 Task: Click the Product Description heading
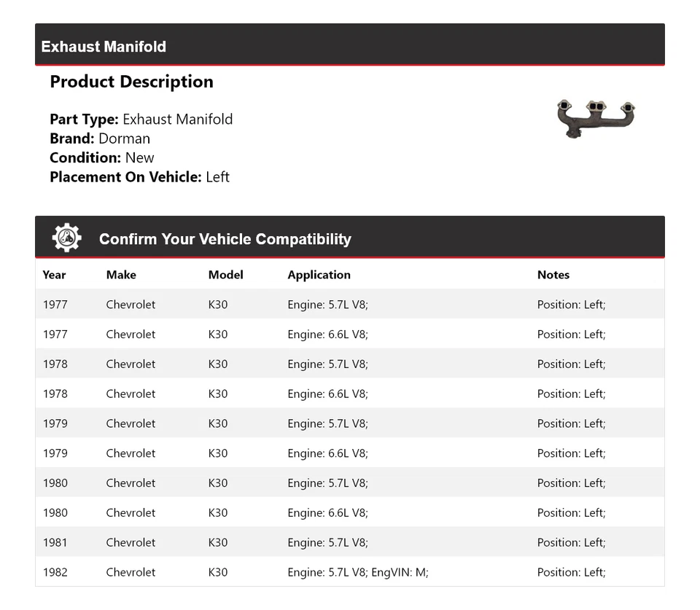(131, 82)
